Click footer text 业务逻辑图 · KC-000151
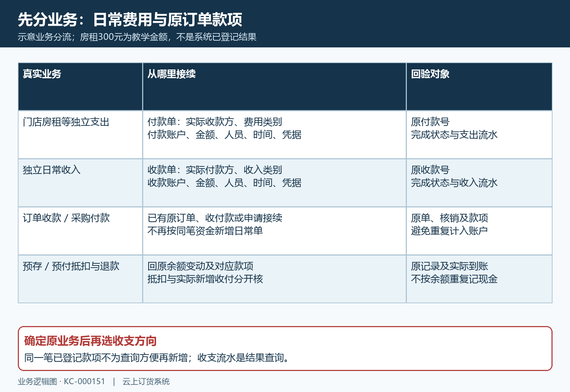 click(x=62, y=382)
